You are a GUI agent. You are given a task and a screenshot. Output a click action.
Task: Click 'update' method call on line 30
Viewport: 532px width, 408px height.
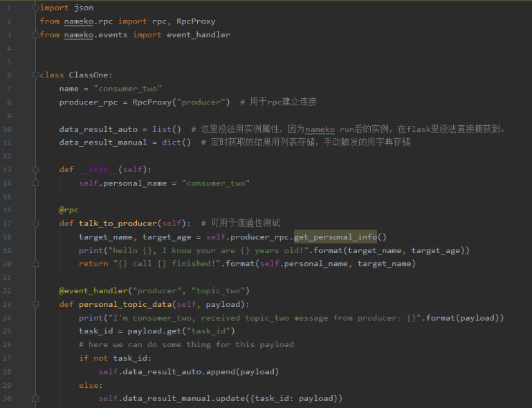[230, 398]
